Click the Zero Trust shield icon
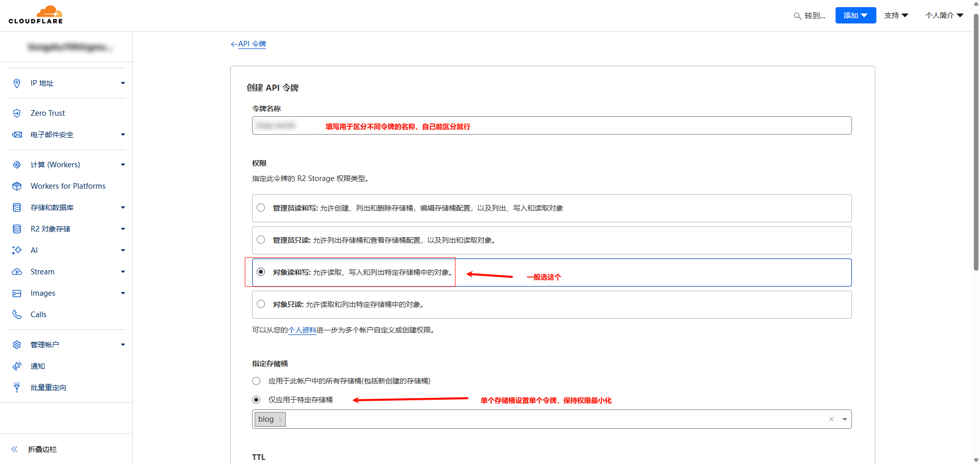The height and width of the screenshot is (464, 980). (x=17, y=113)
